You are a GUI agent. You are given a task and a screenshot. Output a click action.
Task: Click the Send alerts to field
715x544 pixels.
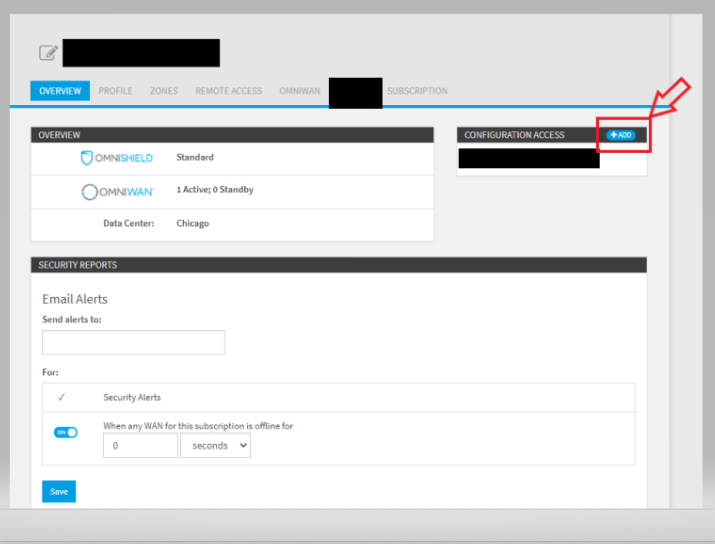pyautogui.click(x=133, y=342)
